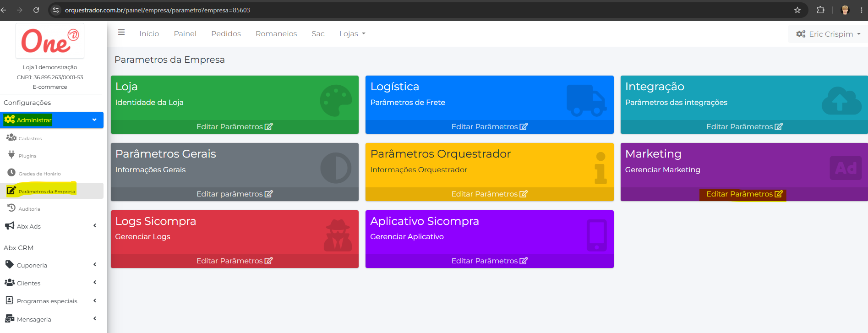Edit parameters on the Logs Sicompra card
Screen dimensions: 868x333
point(235,261)
